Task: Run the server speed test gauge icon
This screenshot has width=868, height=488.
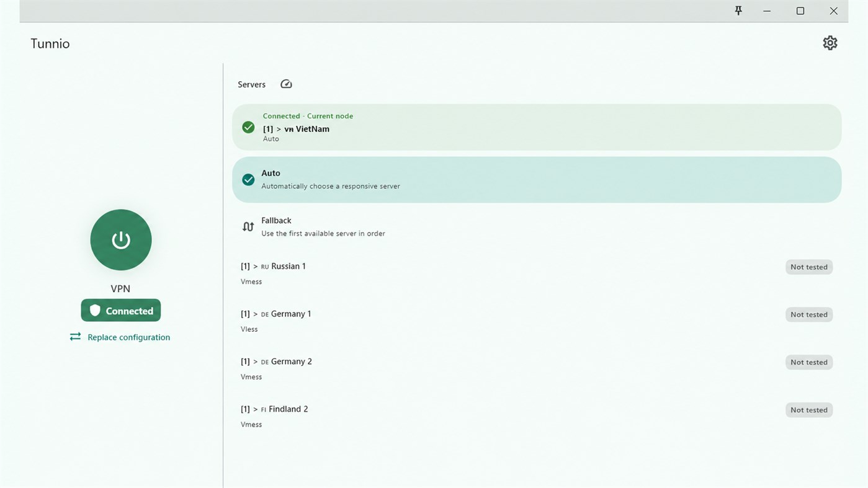Action: (286, 84)
